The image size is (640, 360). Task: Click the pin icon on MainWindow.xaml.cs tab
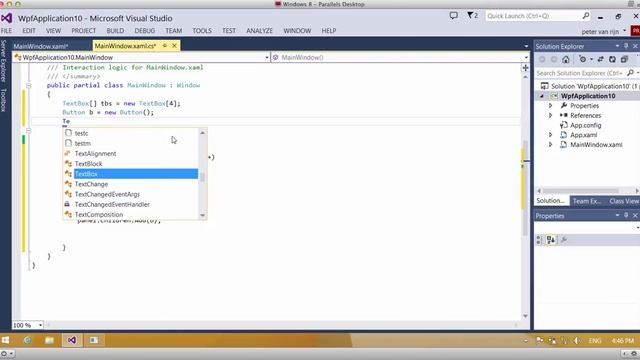[165, 46]
